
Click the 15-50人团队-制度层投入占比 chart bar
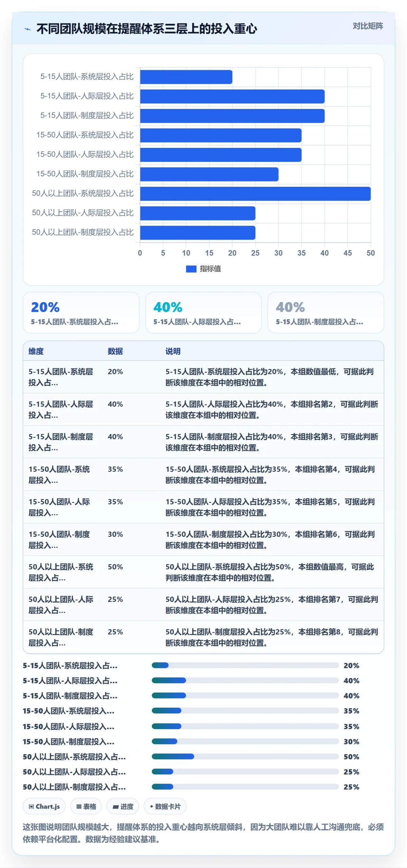(209, 174)
